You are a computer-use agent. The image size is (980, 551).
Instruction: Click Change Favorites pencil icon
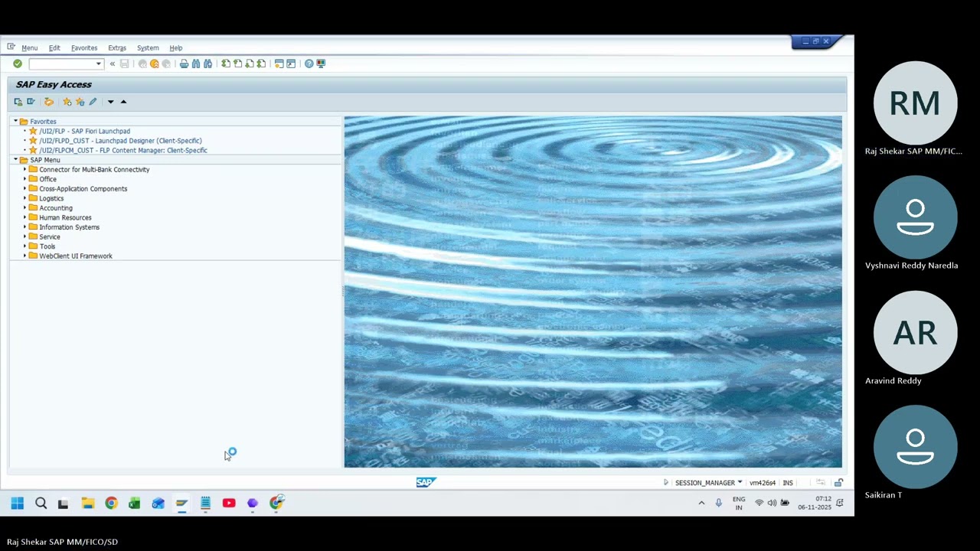tap(93, 102)
